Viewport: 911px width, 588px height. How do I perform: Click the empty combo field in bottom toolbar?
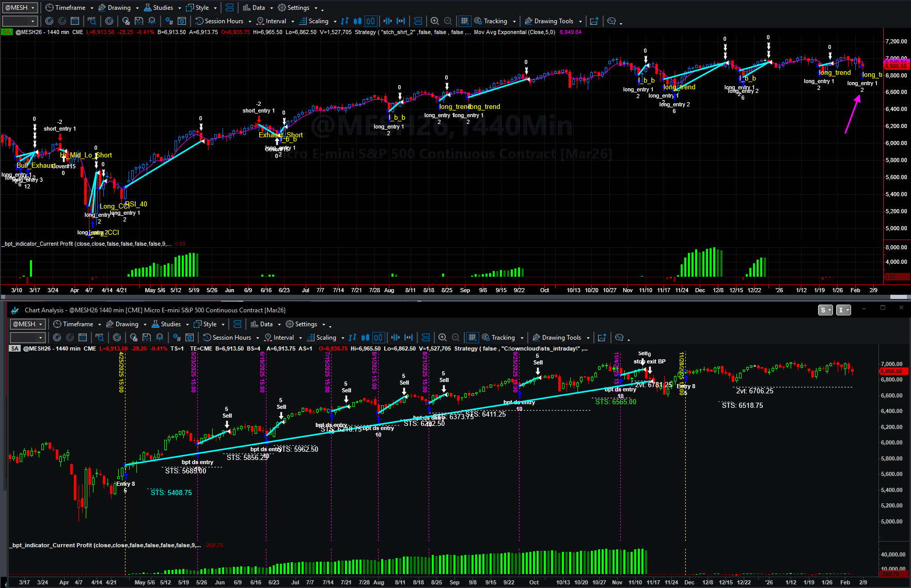click(28, 338)
